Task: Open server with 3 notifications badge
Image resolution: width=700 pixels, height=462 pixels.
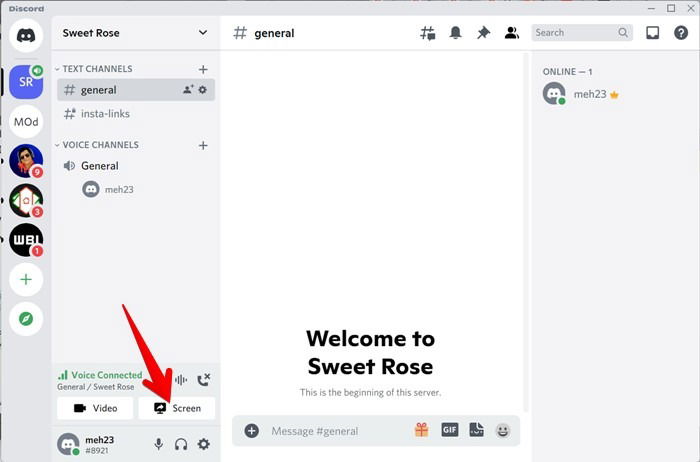Action: click(x=26, y=200)
